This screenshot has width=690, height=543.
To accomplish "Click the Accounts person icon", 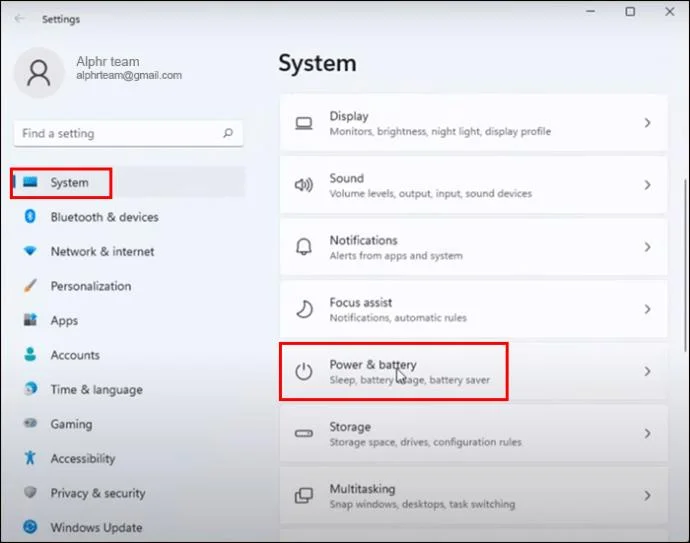I will coord(30,354).
